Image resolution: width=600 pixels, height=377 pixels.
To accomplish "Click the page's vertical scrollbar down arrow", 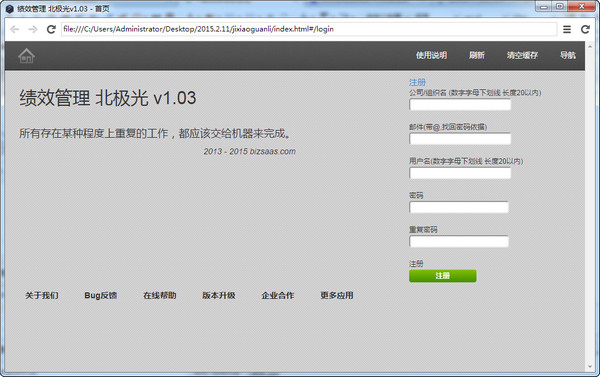I will pos(589,367).
